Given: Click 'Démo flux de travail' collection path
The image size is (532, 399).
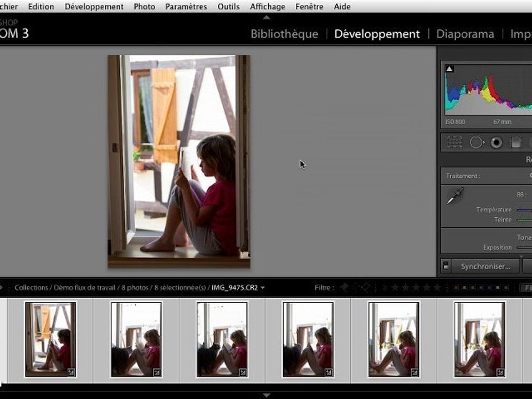Looking at the screenshot, I should tap(84, 288).
